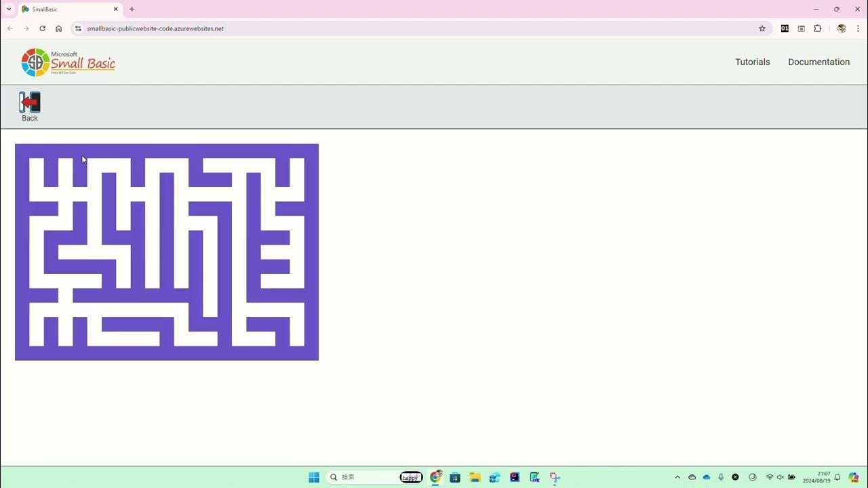Click the taskbar search box

[375, 477]
